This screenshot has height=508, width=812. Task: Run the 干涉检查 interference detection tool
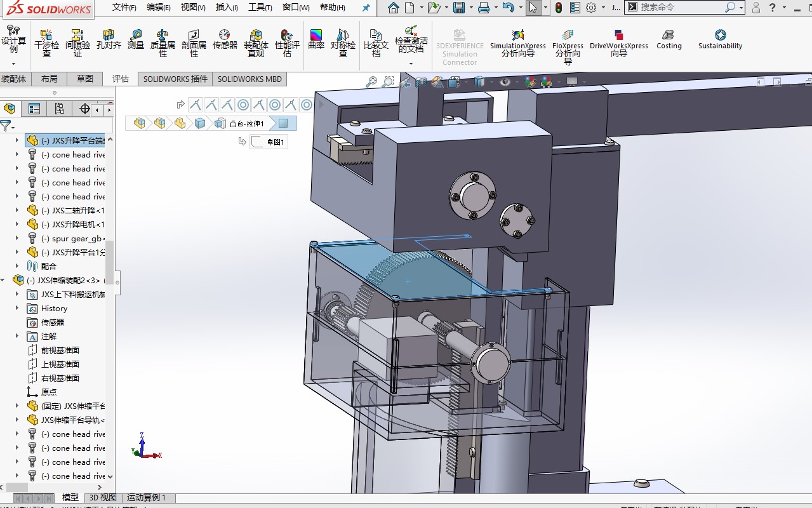tap(46, 43)
